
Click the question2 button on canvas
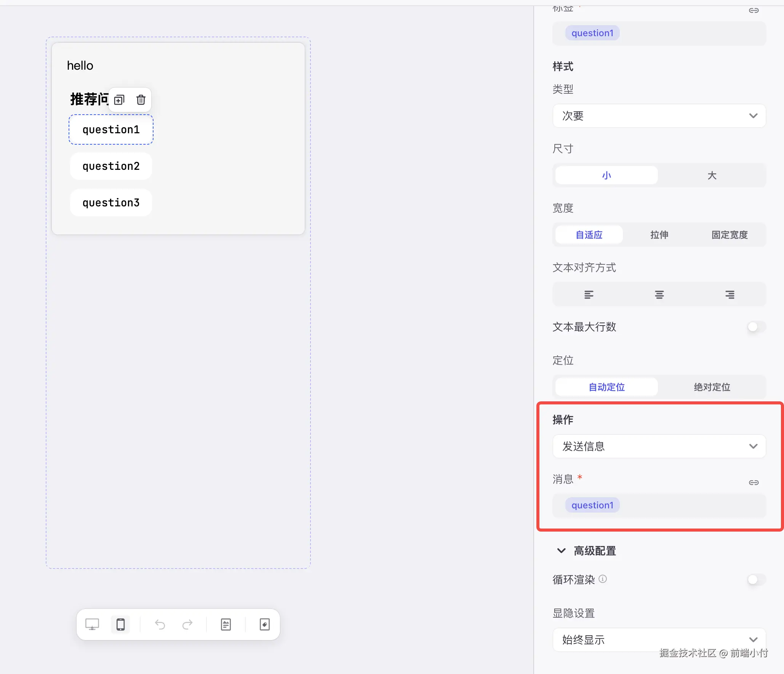[111, 166]
